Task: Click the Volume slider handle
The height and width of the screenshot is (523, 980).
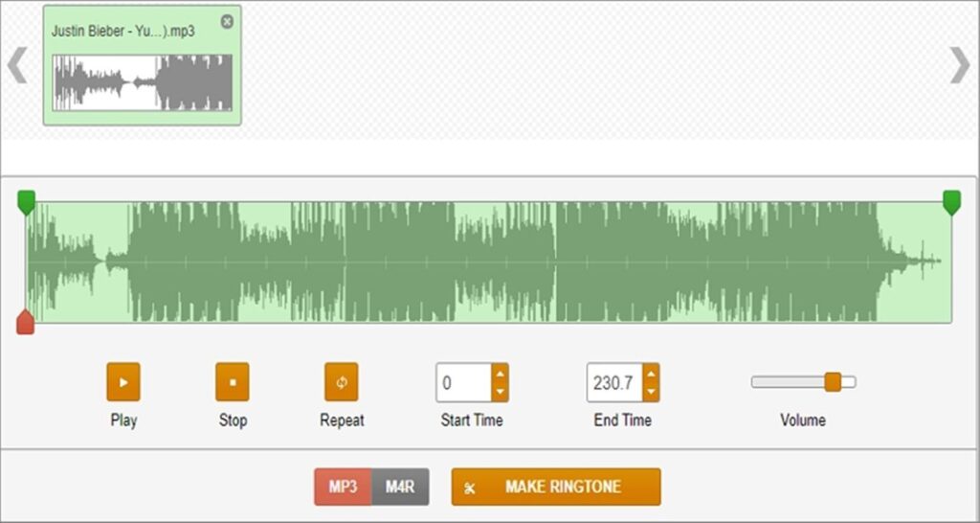Action: pyautogui.click(x=833, y=381)
